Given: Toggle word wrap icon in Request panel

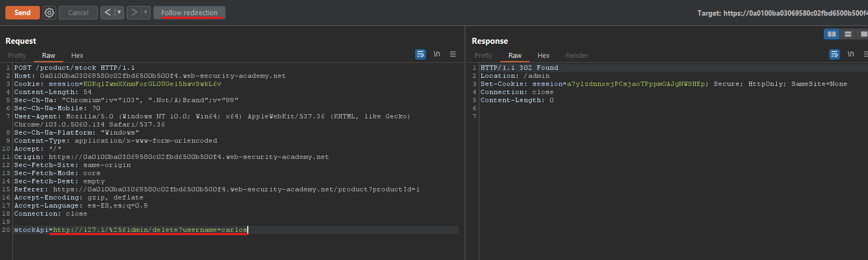Looking at the screenshot, I should (x=421, y=54).
